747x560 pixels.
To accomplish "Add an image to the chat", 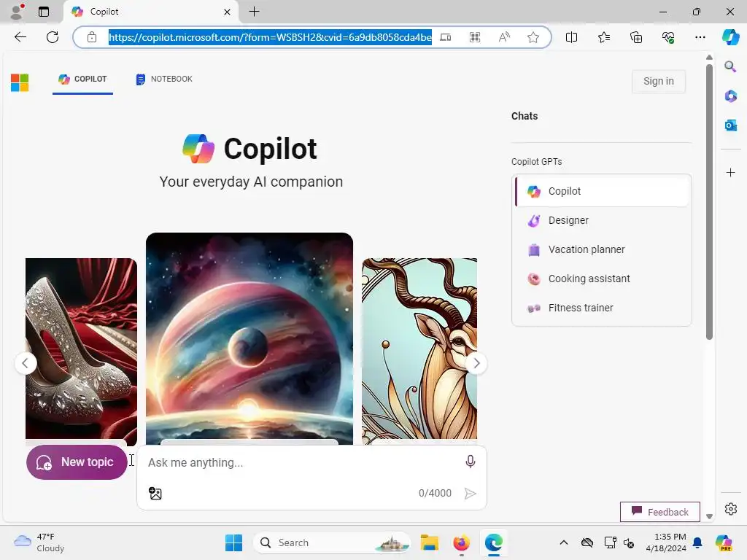I will click(x=155, y=493).
